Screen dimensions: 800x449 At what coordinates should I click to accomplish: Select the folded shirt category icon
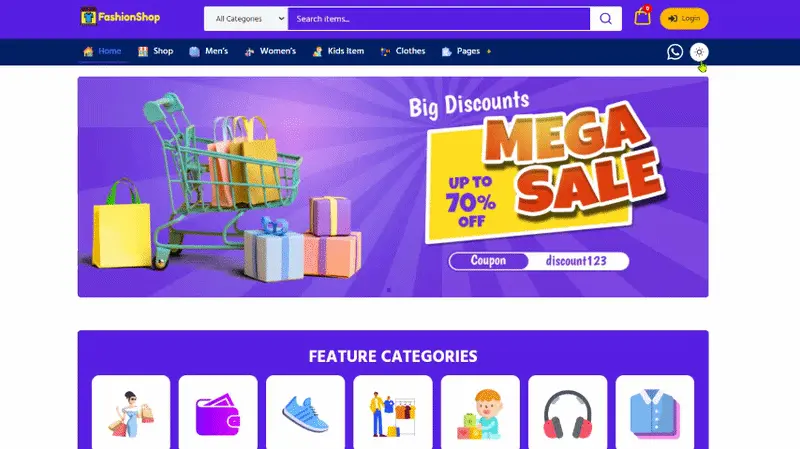(655, 414)
